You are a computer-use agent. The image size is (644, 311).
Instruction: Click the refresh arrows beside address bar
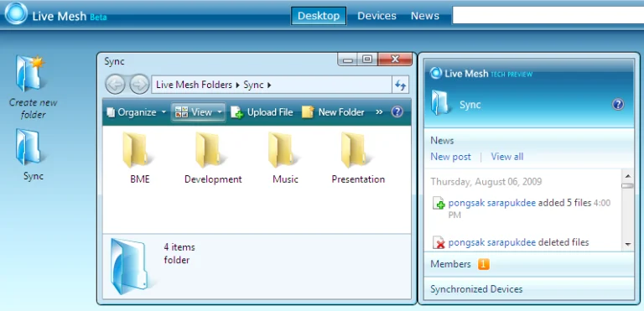(x=400, y=85)
